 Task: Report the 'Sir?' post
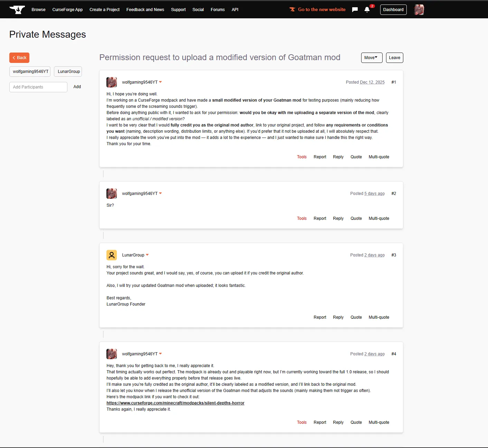coord(320,218)
